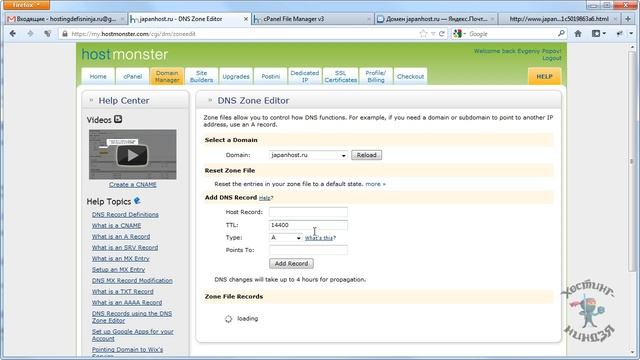The width and height of the screenshot is (640, 360).
Task: Open DNS Records using the DNS Zone Editor link
Action: 132,317
